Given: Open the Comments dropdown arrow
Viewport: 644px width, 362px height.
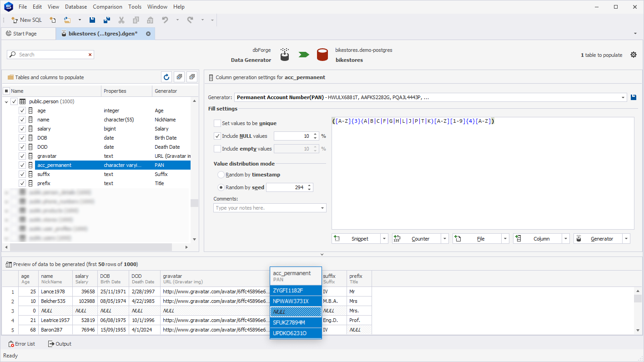Looking at the screenshot, I should tap(323, 208).
